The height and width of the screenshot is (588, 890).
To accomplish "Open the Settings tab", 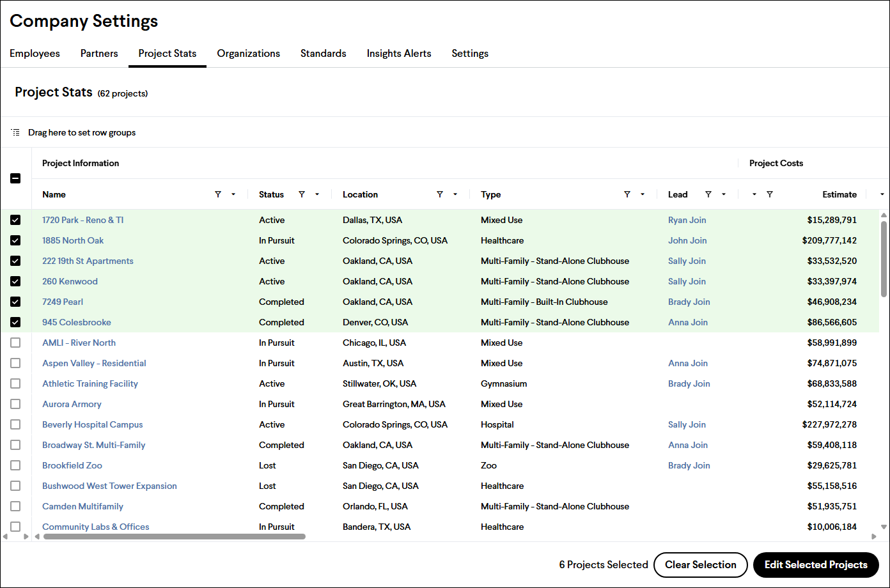I will pos(470,54).
